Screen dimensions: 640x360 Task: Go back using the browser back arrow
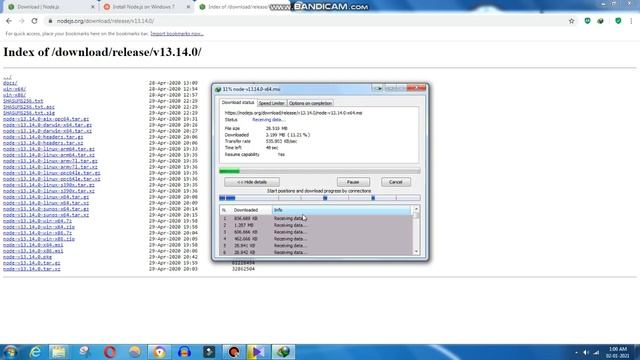coord(9,21)
